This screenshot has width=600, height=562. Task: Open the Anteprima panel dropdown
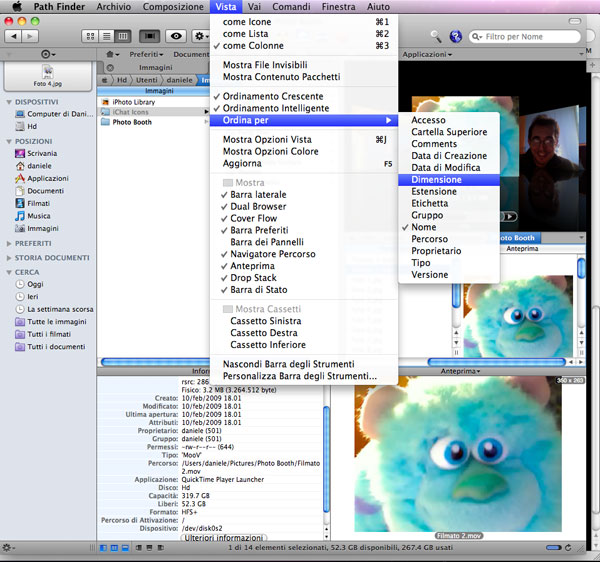[x=460, y=371]
